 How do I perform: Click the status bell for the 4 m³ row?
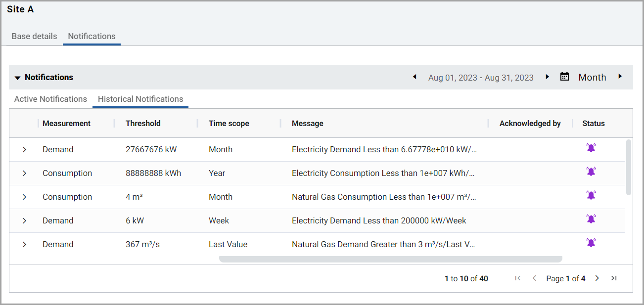tap(591, 195)
